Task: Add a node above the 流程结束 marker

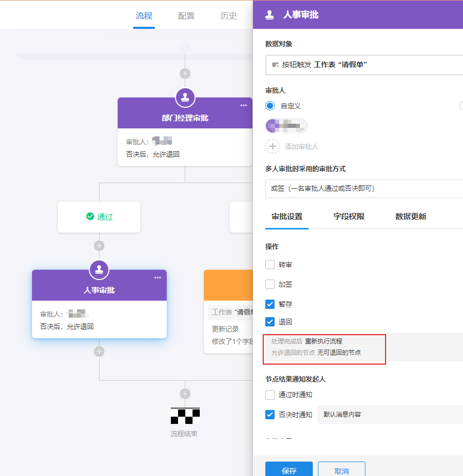Action: coord(185,393)
